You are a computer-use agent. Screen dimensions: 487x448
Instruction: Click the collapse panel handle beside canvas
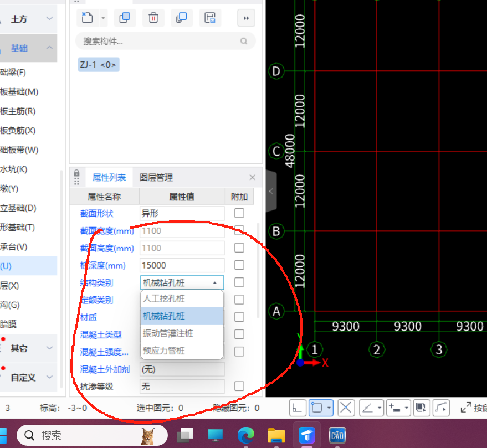point(271,191)
